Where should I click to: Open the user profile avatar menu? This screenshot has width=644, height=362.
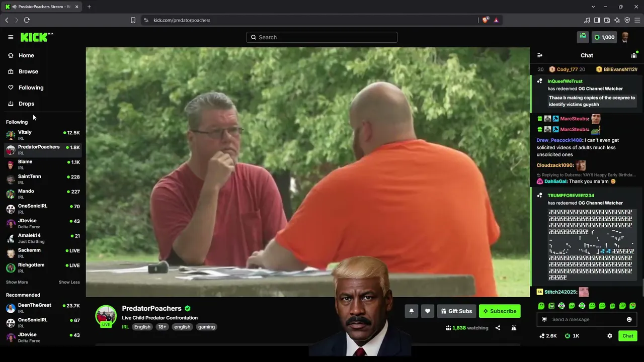coord(625,37)
